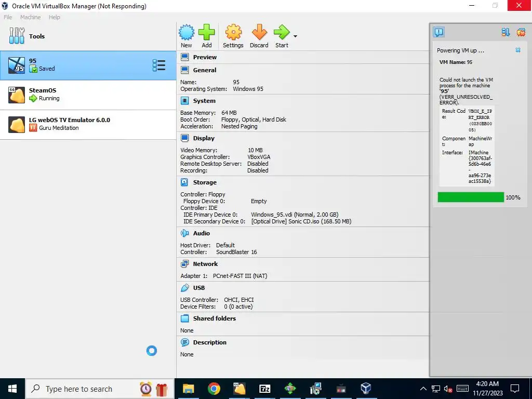Open the File menu
The image size is (532, 399).
pyautogui.click(x=8, y=17)
